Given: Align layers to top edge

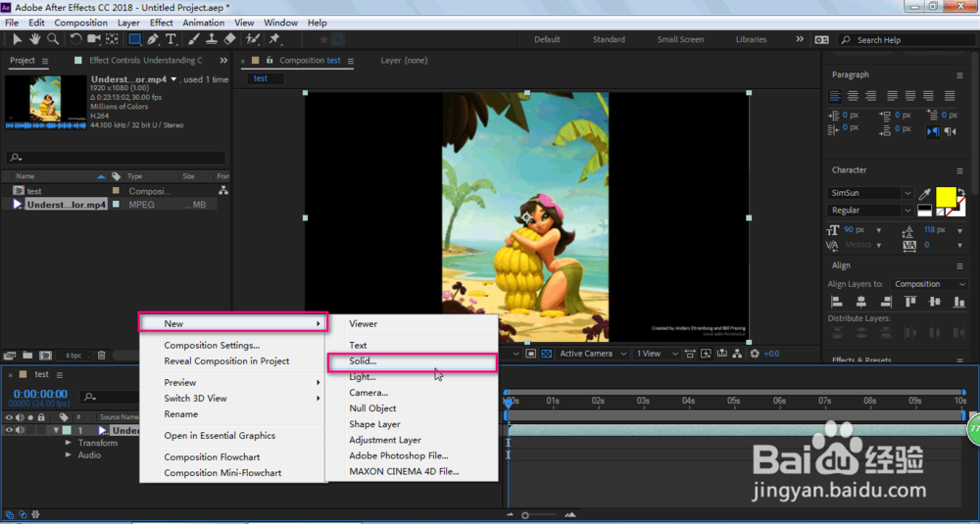Looking at the screenshot, I should click(911, 303).
